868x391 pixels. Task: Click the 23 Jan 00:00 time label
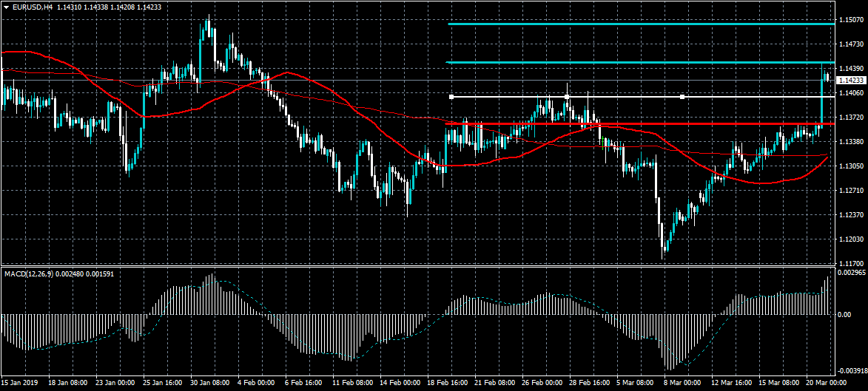(115, 382)
